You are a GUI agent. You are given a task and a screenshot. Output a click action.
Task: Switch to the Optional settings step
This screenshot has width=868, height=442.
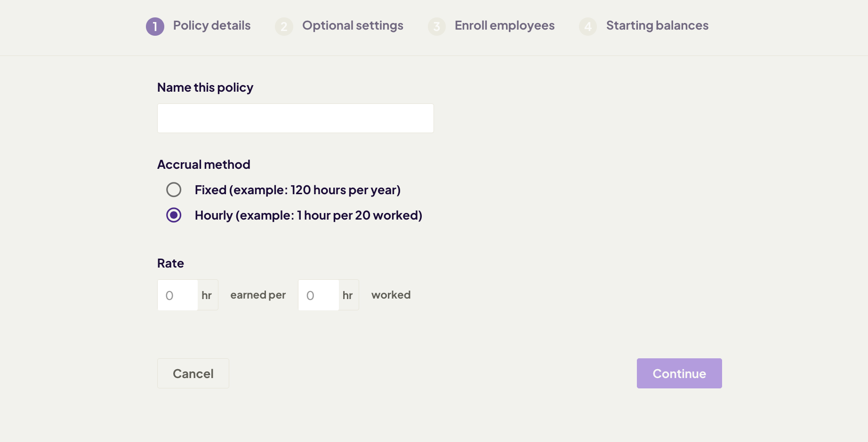coord(352,25)
